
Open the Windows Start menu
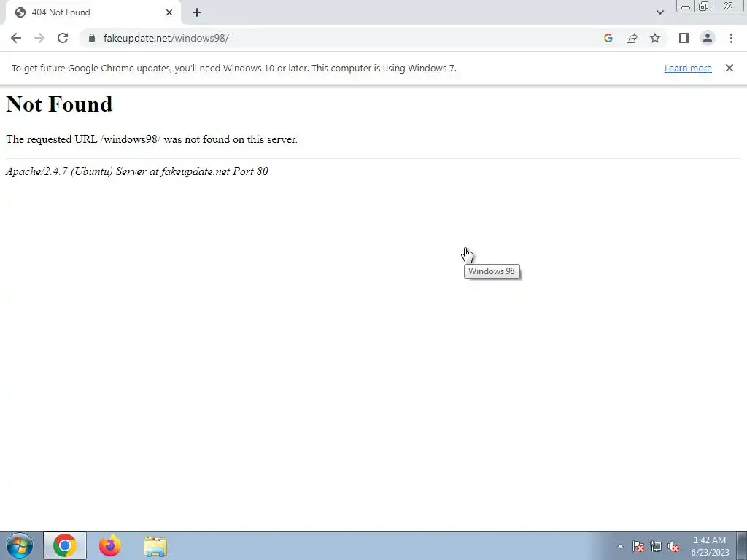(20, 545)
